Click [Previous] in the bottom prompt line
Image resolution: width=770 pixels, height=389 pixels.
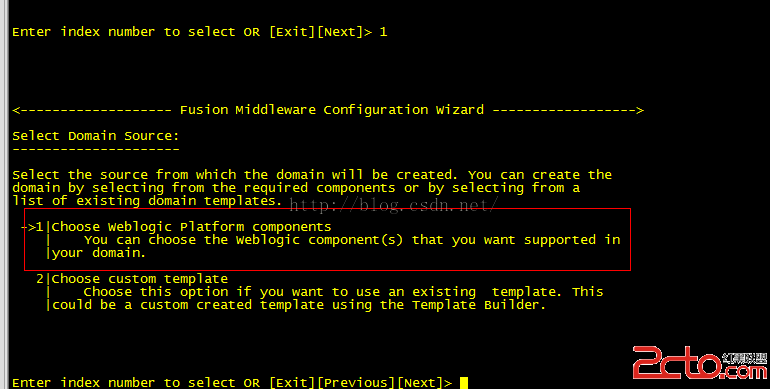(356, 383)
